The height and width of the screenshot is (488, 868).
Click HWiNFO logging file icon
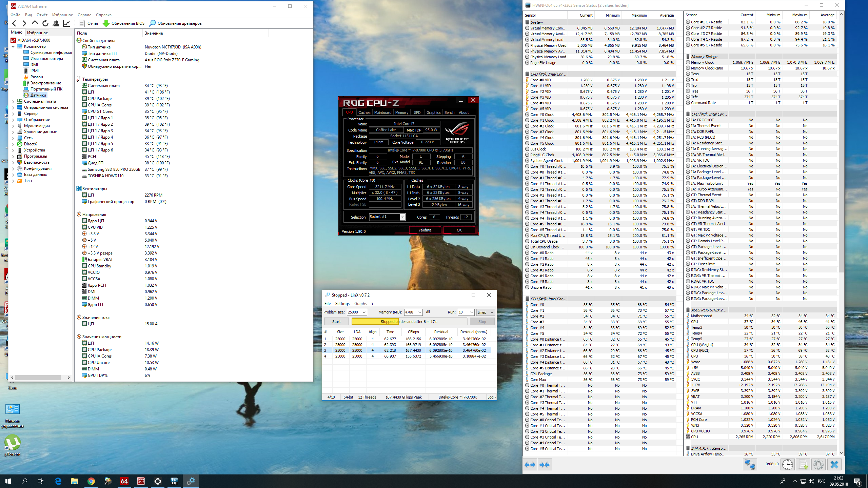pyautogui.click(x=803, y=465)
